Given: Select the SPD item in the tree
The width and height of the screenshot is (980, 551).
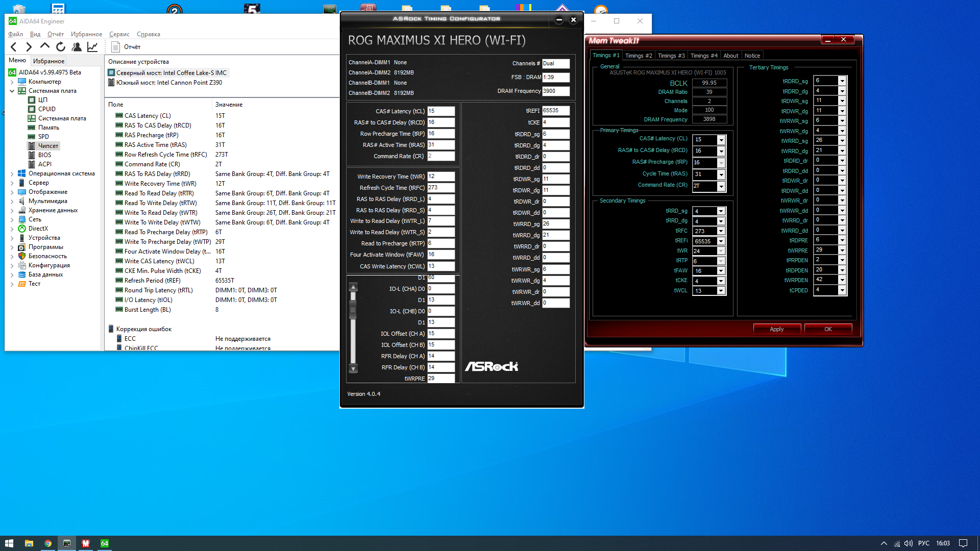Looking at the screenshot, I should pos(43,137).
